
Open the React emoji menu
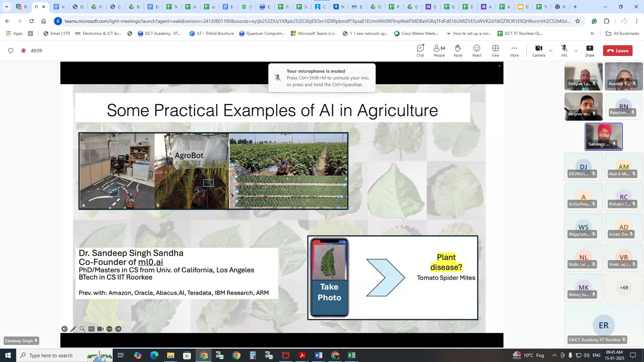pyautogui.click(x=477, y=51)
